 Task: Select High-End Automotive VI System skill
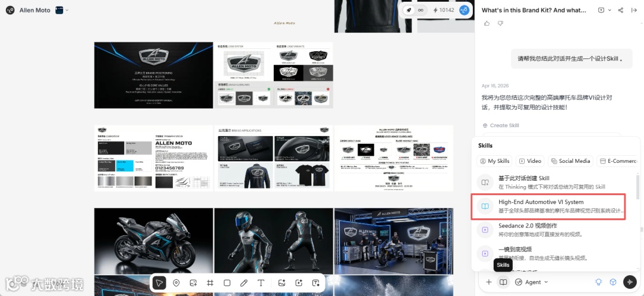pos(550,206)
